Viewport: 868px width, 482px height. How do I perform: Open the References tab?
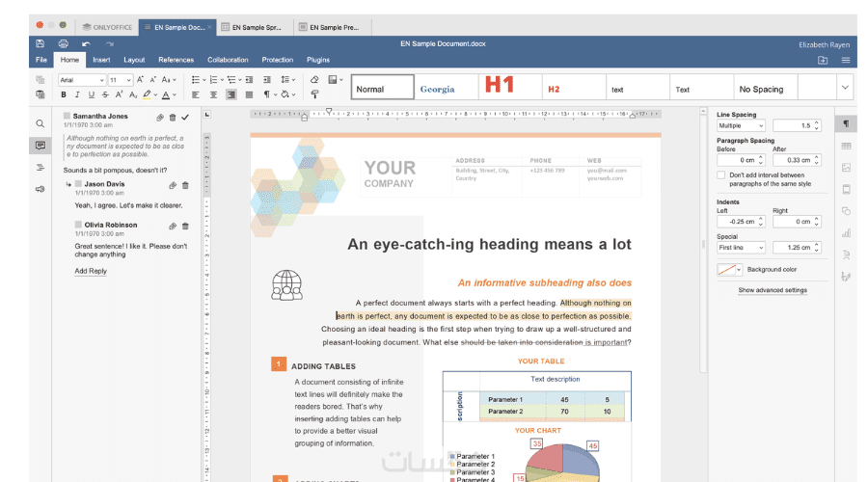(x=176, y=60)
